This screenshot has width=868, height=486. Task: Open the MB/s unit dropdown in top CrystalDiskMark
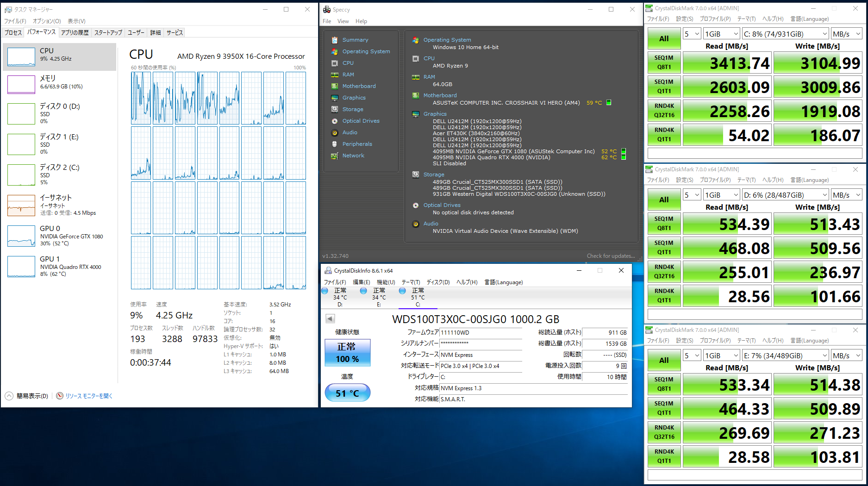tap(846, 34)
